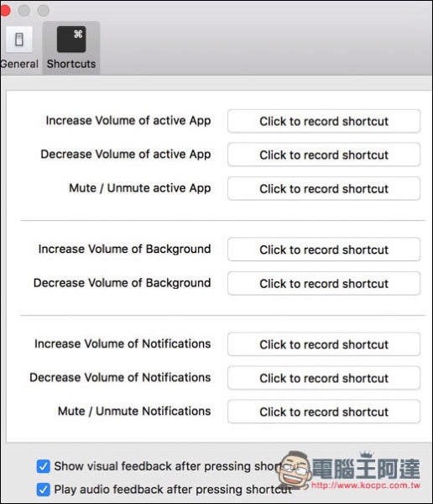The width and height of the screenshot is (433, 504).
Task: Click the Shortcuts command-key icon
Action: point(71,39)
